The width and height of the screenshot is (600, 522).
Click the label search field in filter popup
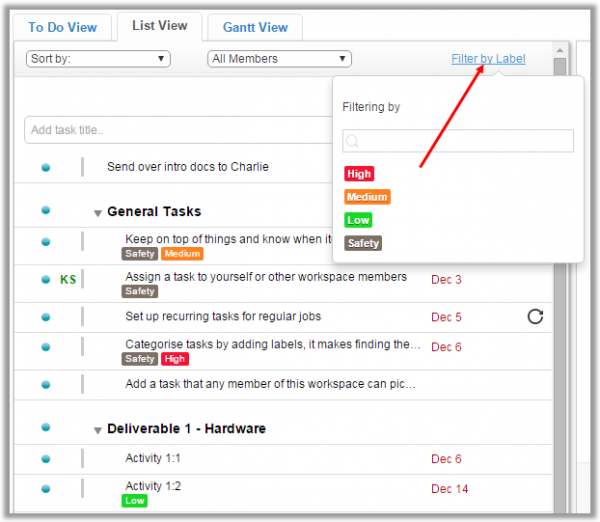coord(458,141)
